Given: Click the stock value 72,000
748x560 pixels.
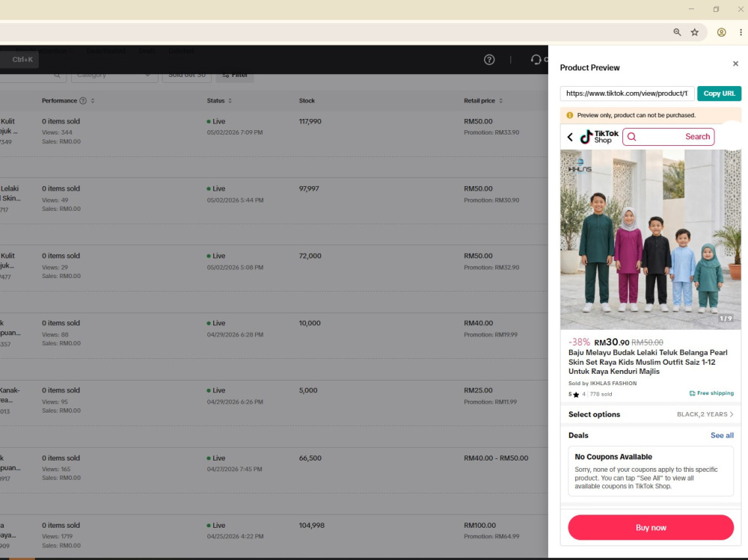Looking at the screenshot, I should (310, 256).
